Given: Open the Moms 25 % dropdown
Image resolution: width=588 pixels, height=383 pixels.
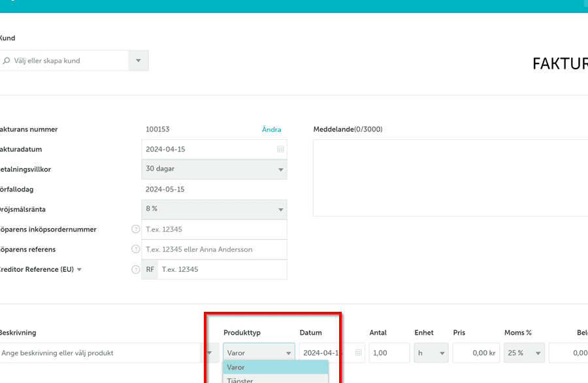Looking at the screenshot, I should [524, 353].
